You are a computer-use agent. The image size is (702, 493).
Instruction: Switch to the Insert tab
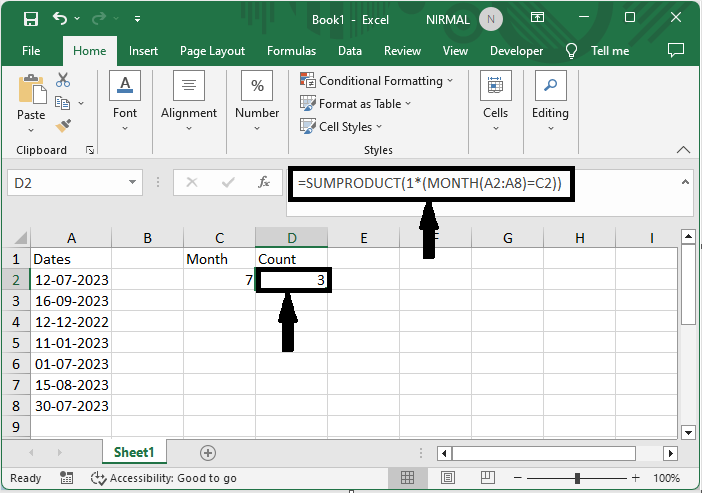143,51
